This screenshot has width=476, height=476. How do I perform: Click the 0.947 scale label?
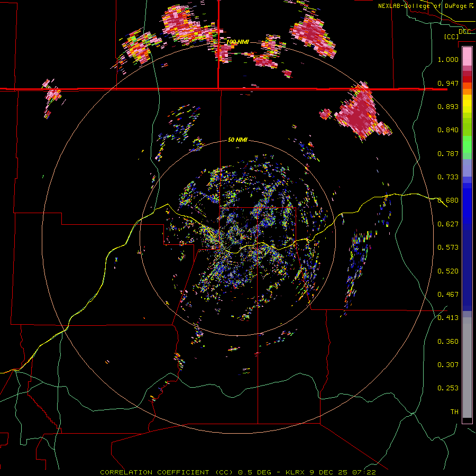click(x=448, y=83)
